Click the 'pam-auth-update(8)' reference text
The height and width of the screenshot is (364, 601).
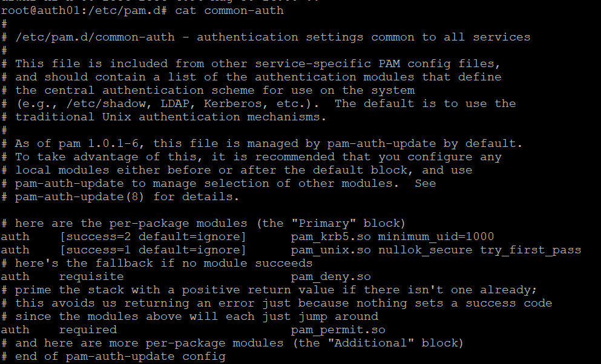[x=80, y=197]
